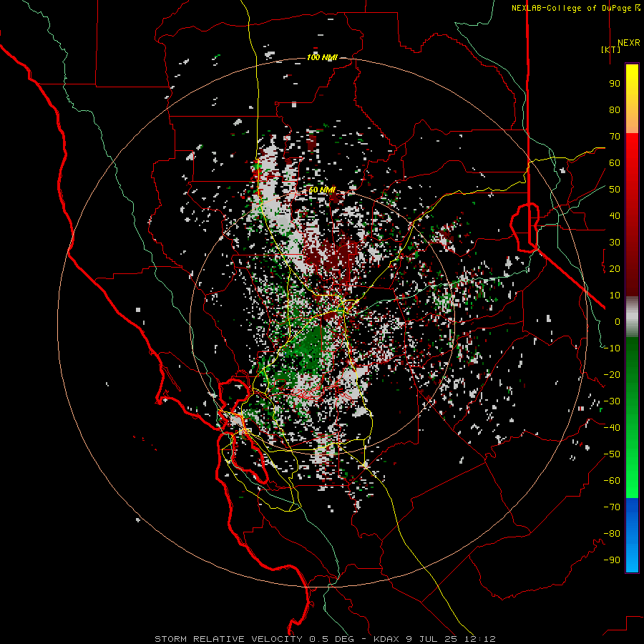This screenshot has width=644, height=644.
Task: Click the 0 value on velocity scale
Action: [618, 321]
